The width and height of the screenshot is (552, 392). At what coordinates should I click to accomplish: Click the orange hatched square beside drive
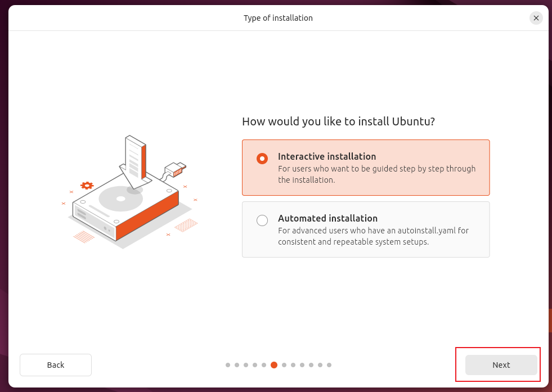coord(186,226)
